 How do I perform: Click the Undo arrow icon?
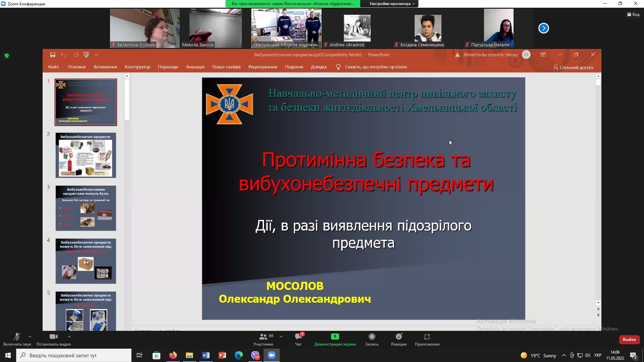(63, 55)
